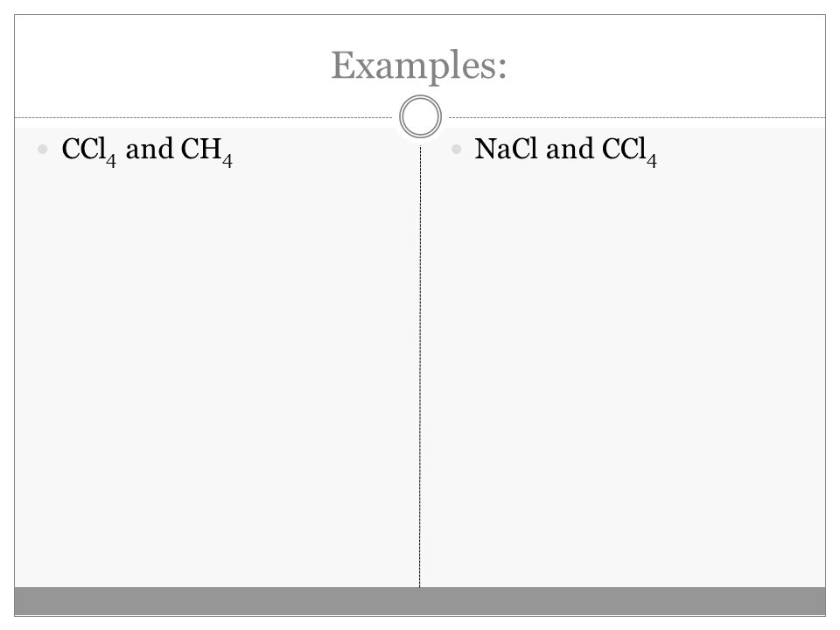Click the word CCl4 in left column
The width and height of the screenshot is (840, 630).
tap(89, 151)
